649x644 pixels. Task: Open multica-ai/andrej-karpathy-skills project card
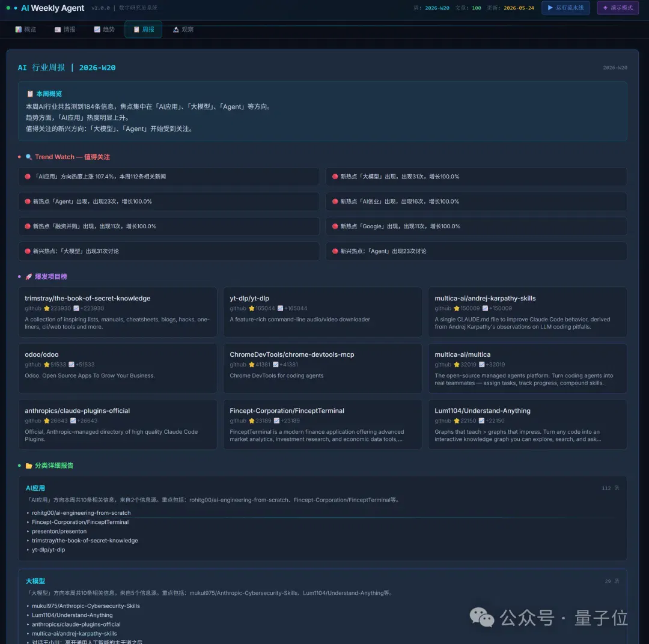[x=528, y=312]
